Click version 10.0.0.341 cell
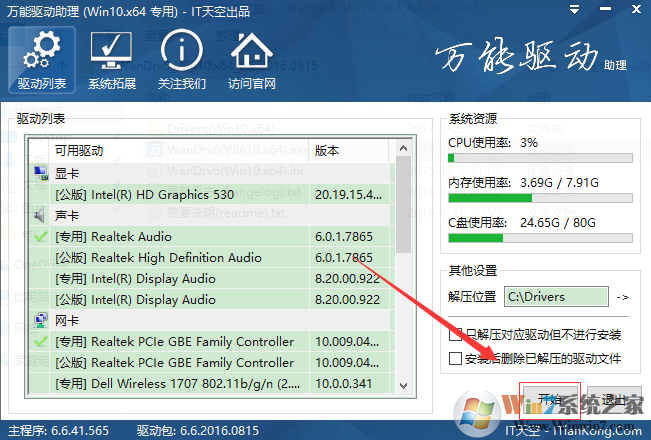 [349, 384]
